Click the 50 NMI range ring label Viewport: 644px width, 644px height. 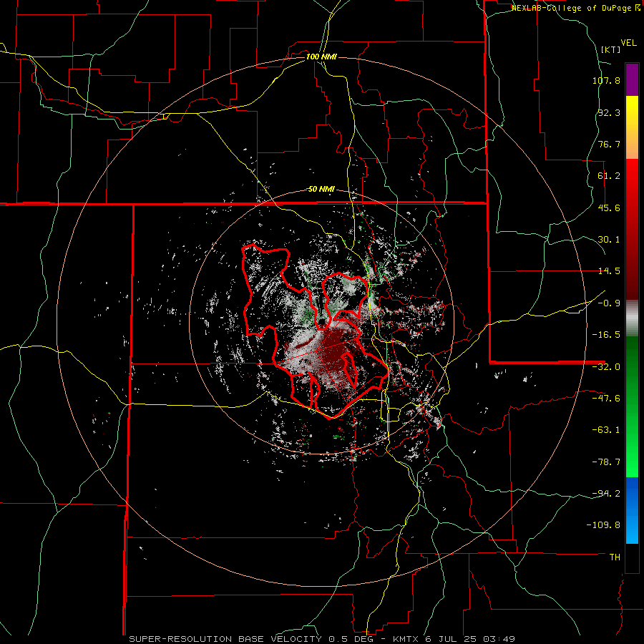(x=321, y=190)
